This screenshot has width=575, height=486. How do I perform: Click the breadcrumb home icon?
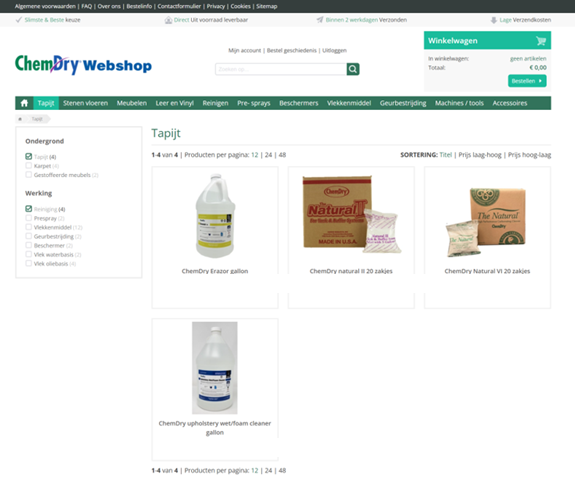20,119
